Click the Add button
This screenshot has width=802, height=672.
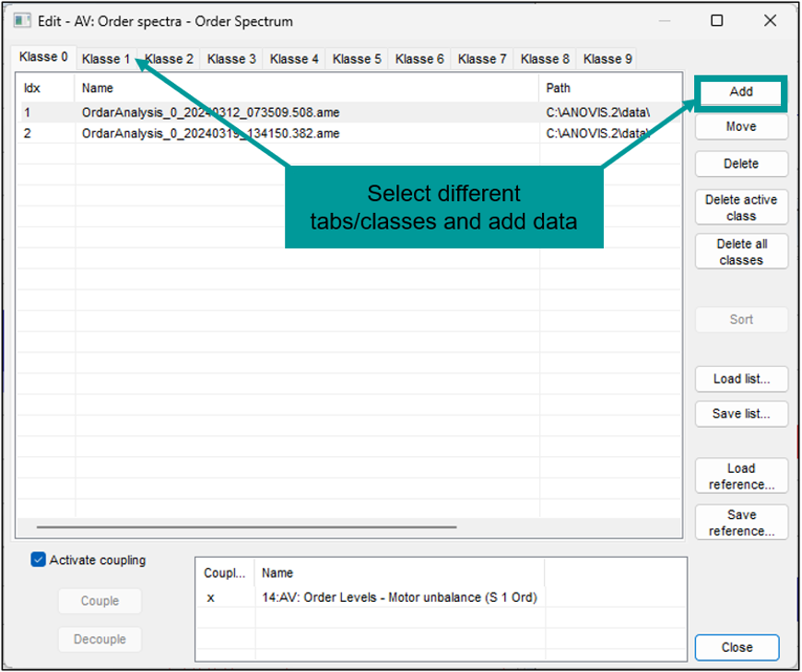pos(740,91)
